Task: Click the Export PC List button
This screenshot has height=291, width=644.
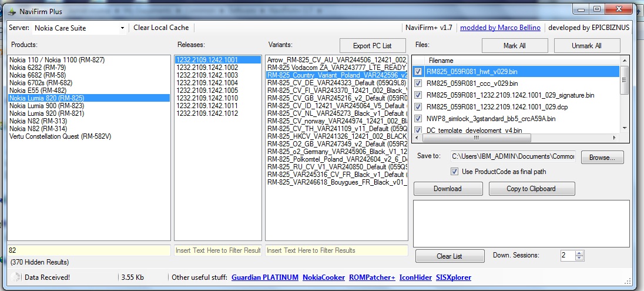Action: [x=373, y=46]
